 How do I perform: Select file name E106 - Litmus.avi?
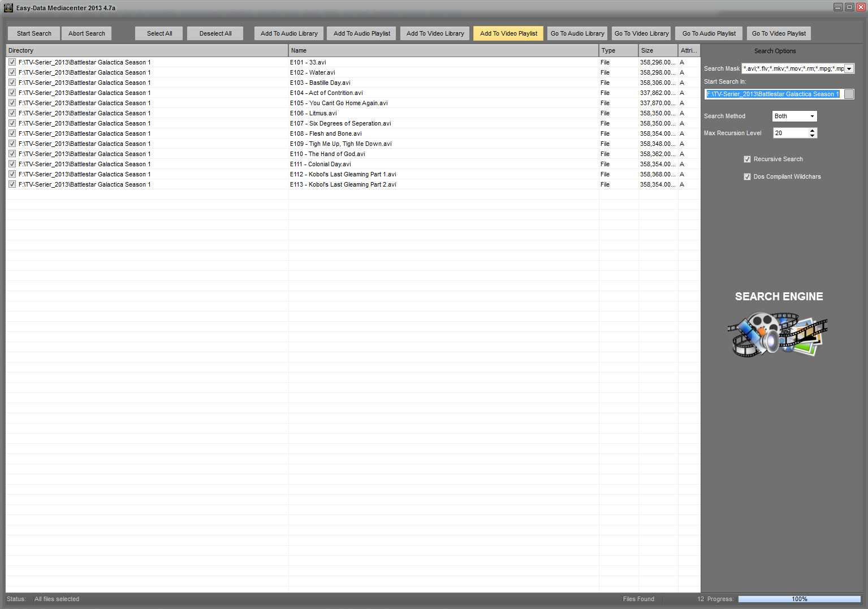point(313,113)
